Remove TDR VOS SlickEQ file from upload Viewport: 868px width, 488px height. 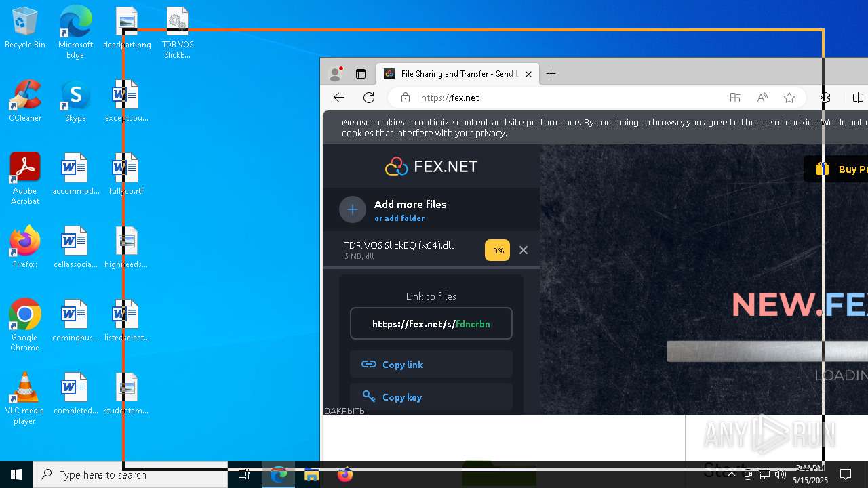coord(524,250)
